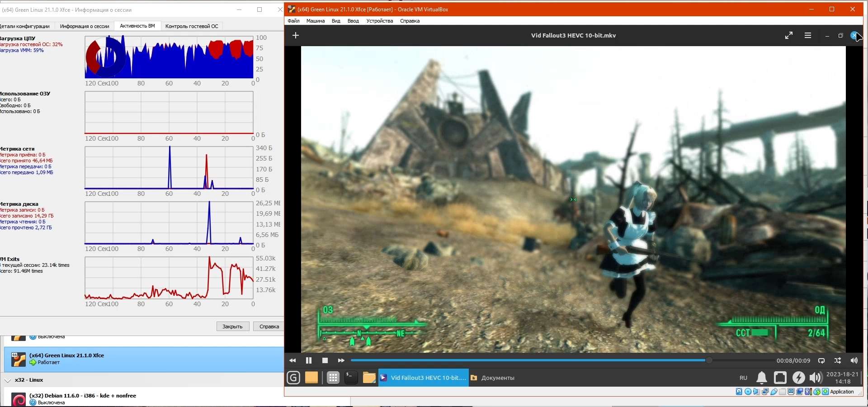This screenshot has height=407, width=868.
Task: Open the Информация о сессии tab
Action: (x=85, y=26)
